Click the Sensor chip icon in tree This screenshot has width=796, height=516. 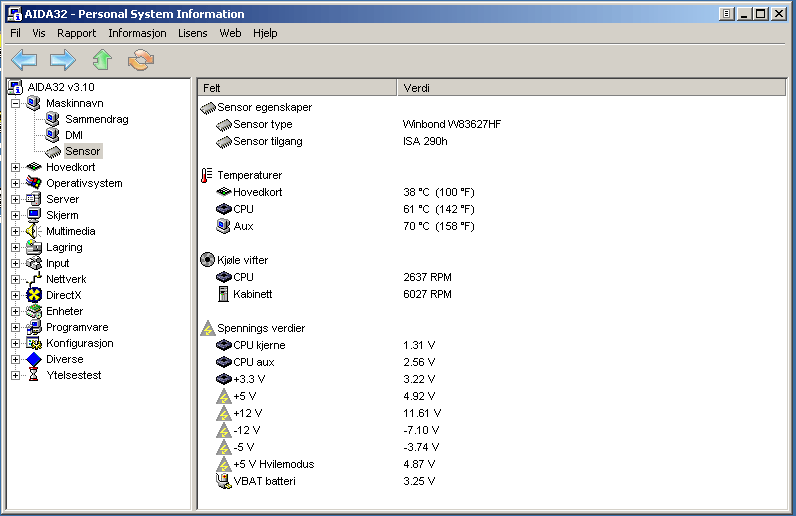pyautogui.click(x=53, y=152)
